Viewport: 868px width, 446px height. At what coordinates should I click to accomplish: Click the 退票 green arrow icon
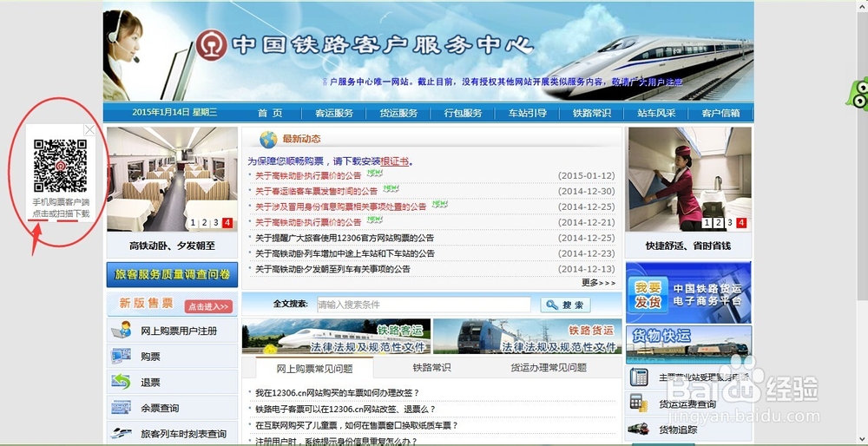click(122, 381)
